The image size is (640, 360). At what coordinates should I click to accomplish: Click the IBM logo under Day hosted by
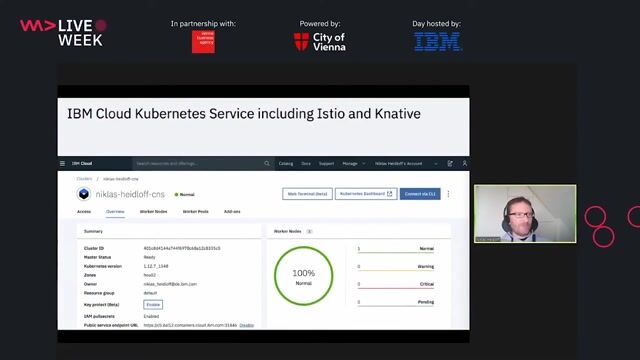438,42
